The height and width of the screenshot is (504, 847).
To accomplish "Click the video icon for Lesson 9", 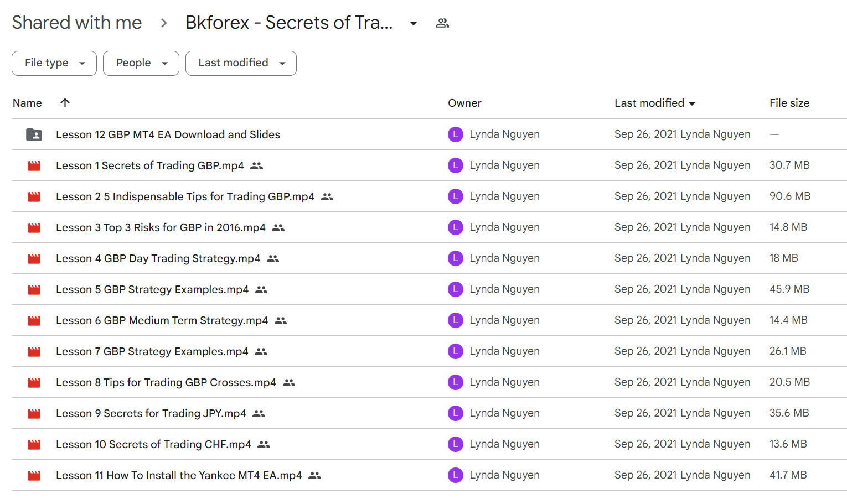I will coord(34,413).
